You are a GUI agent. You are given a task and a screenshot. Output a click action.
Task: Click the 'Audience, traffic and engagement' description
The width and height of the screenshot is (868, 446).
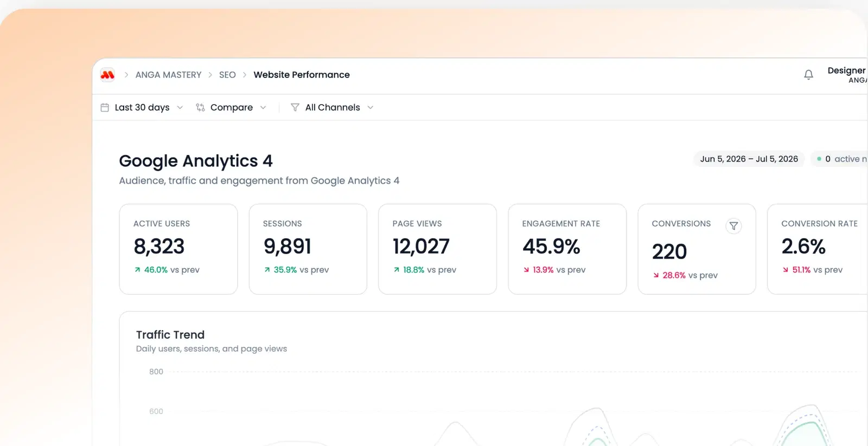click(x=259, y=181)
